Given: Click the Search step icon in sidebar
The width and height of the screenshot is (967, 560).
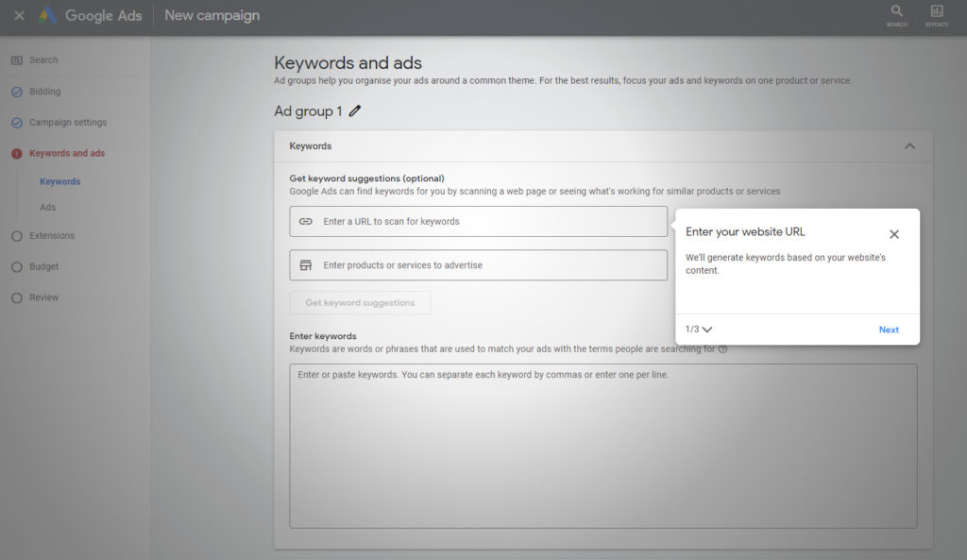Looking at the screenshot, I should 17,60.
